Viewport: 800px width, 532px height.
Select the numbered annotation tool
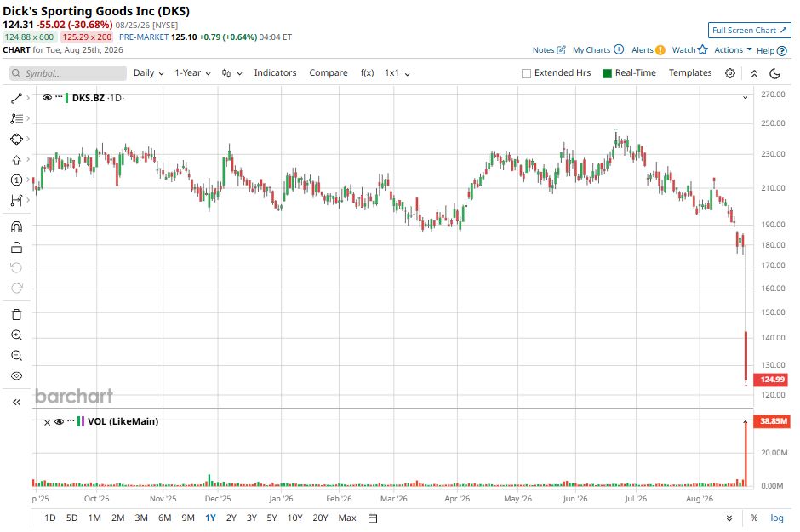(x=16, y=180)
